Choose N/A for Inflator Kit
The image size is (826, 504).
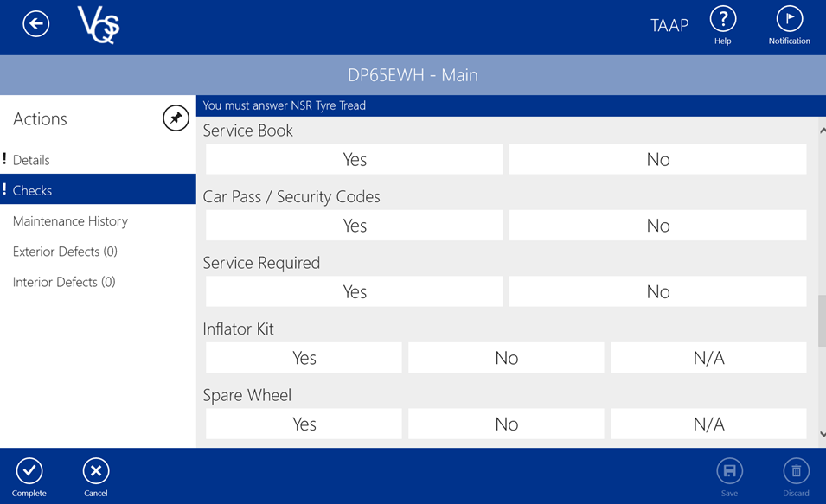[708, 358]
